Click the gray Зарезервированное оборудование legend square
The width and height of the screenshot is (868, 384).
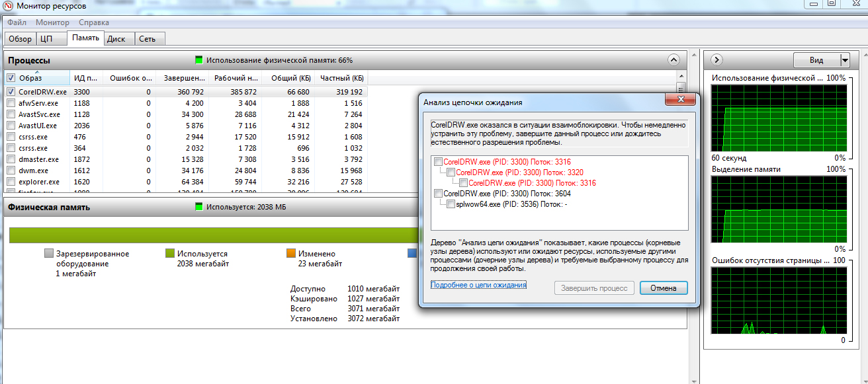(x=48, y=253)
